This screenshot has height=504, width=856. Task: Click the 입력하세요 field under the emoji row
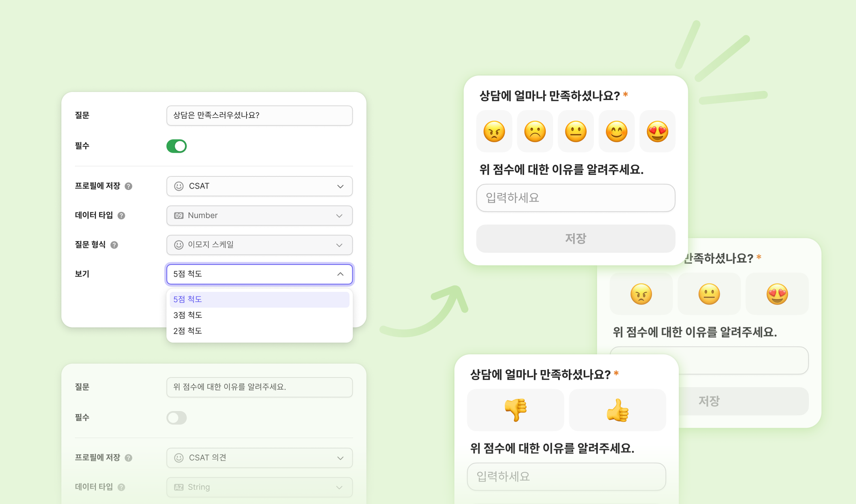click(575, 198)
